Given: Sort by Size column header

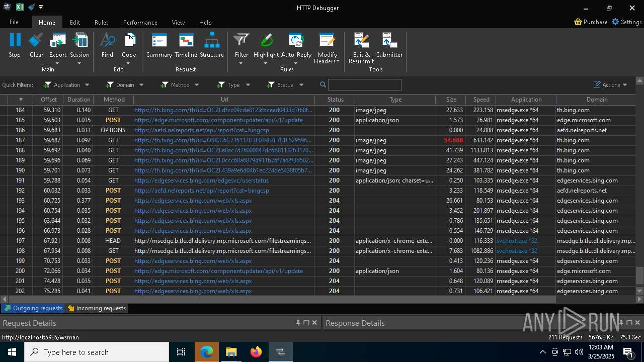Looking at the screenshot, I should pyautogui.click(x=451, y=100).
